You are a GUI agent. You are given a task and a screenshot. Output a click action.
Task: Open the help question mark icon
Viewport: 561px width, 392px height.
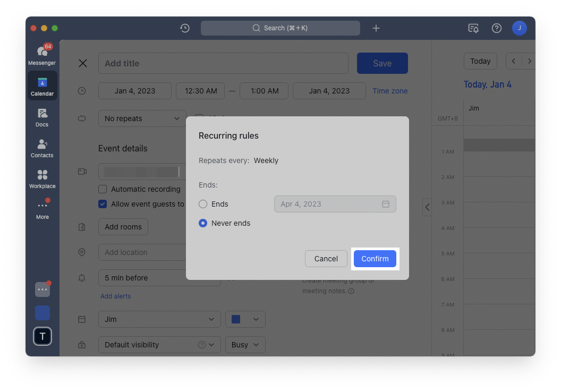tap(497, 28)
